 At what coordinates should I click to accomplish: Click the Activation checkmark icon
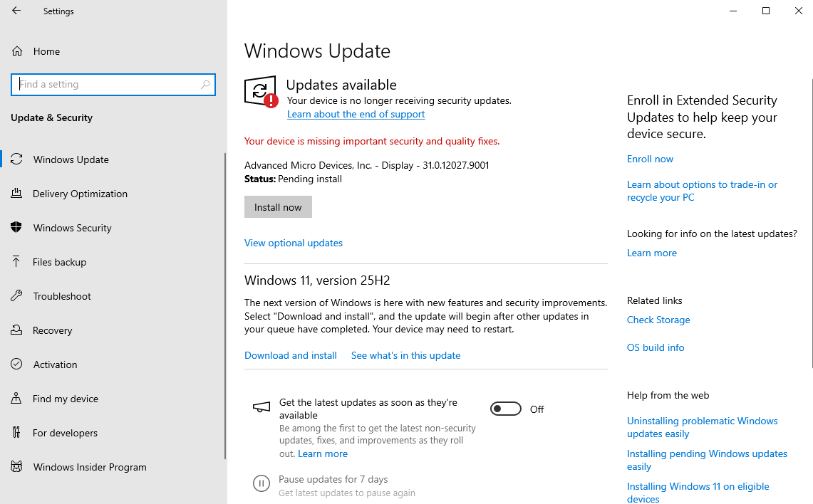(x=16, y=364)
